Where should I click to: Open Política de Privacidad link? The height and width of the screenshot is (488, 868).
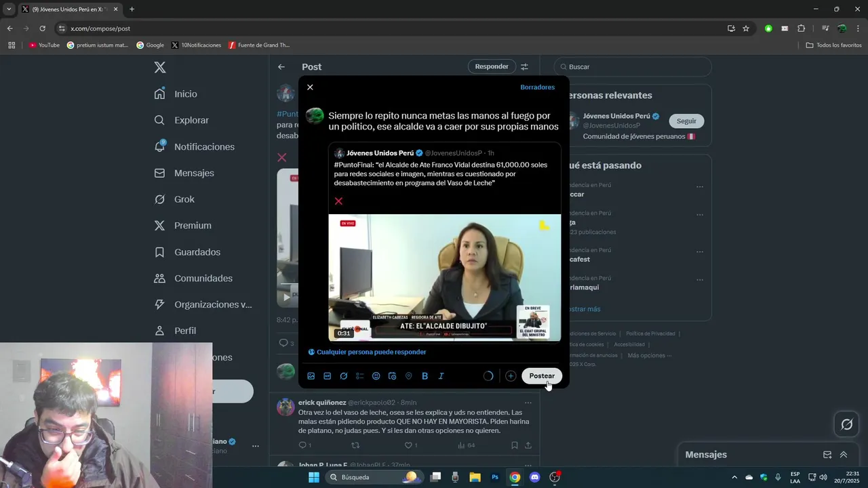[650, 333]
